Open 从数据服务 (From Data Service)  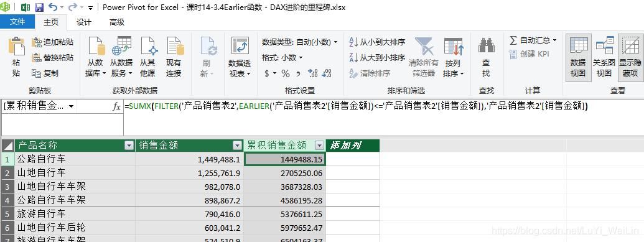(121, 57)
